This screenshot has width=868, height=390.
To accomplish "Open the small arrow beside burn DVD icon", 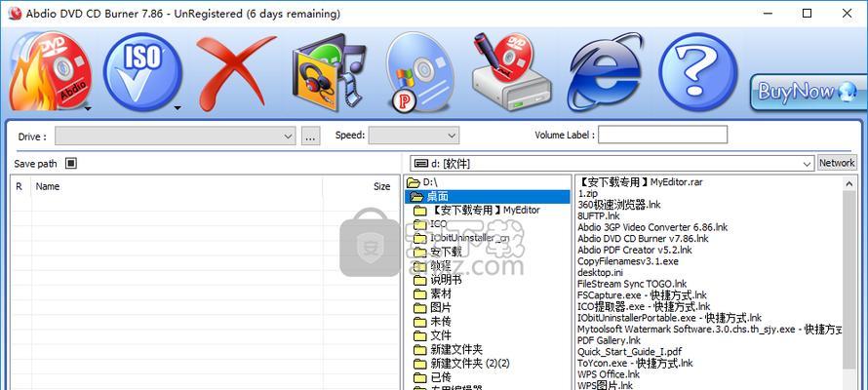I will tap(88, 108).
